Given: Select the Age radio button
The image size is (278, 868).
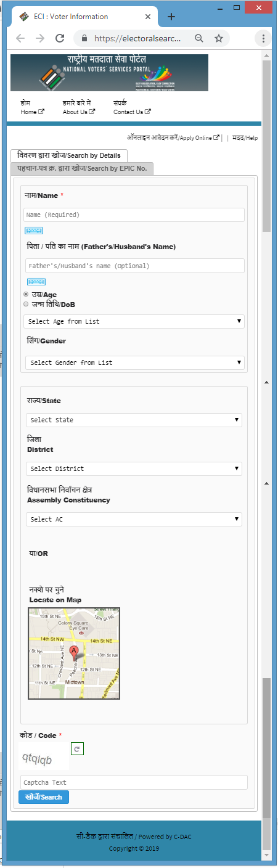Looking at the screenshot, I should pos(26,295).
